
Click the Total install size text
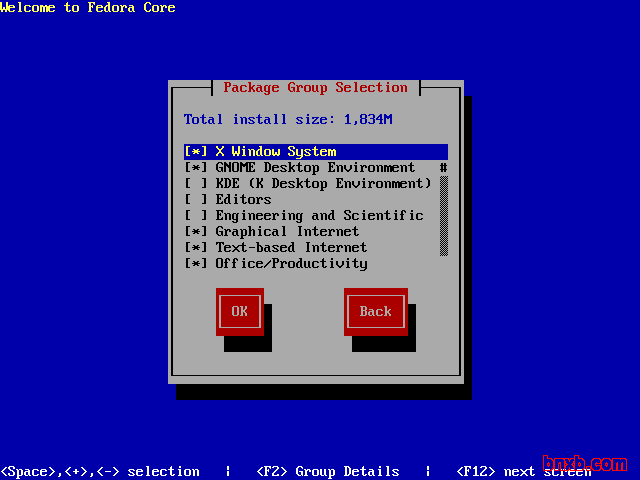pyautogui.click(x=288, y=120)
